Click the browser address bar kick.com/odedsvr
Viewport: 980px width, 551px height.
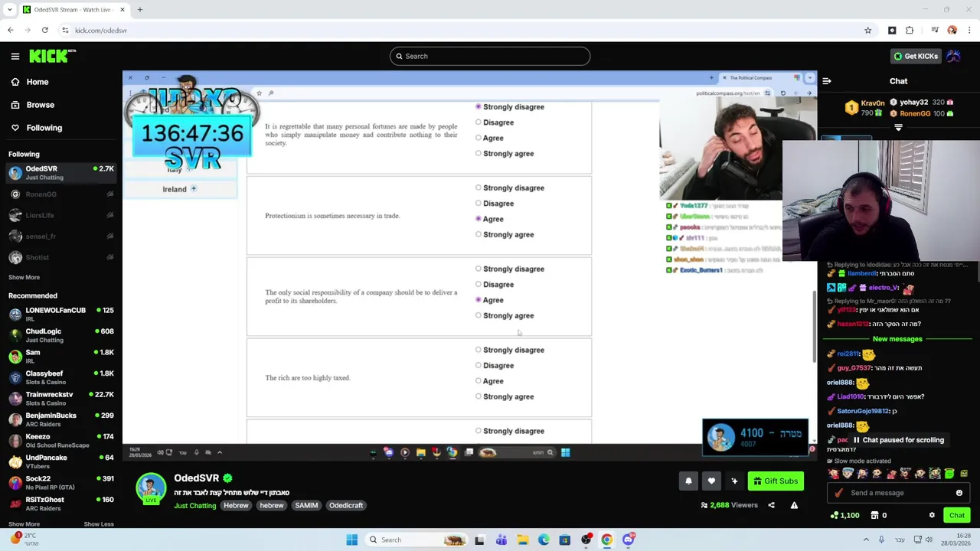click(459, 31)
